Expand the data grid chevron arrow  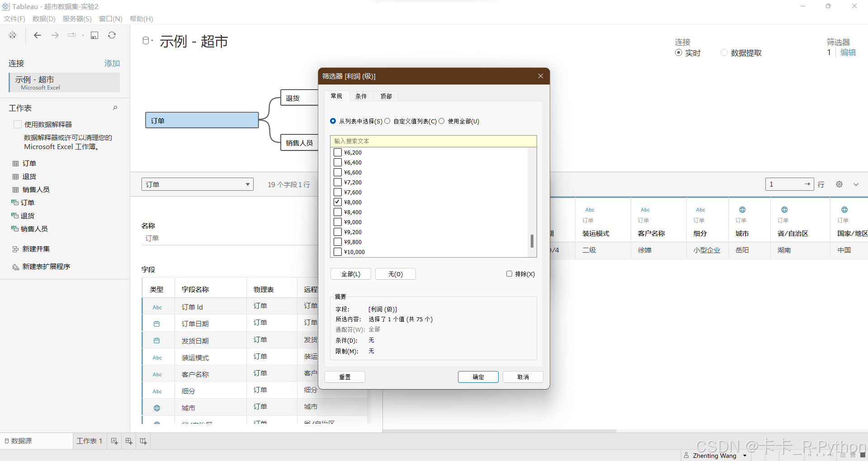[x=856, y=184]
